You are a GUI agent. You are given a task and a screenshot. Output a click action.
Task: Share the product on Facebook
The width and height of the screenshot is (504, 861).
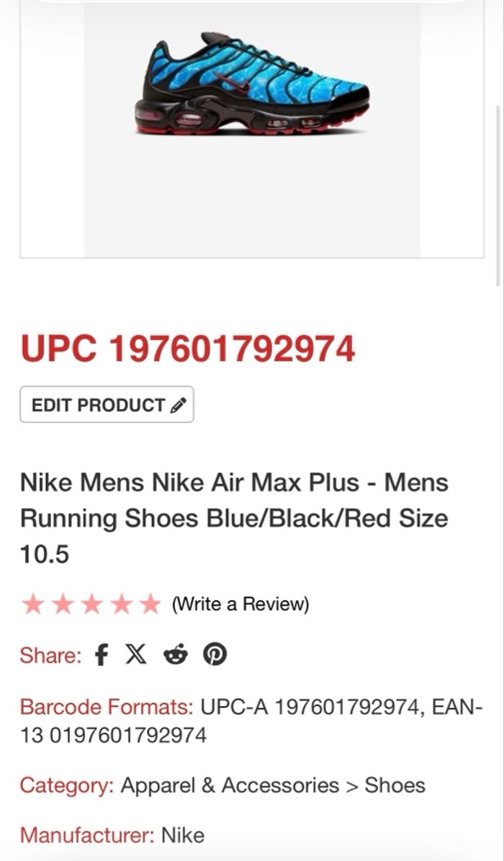[102, 655]
